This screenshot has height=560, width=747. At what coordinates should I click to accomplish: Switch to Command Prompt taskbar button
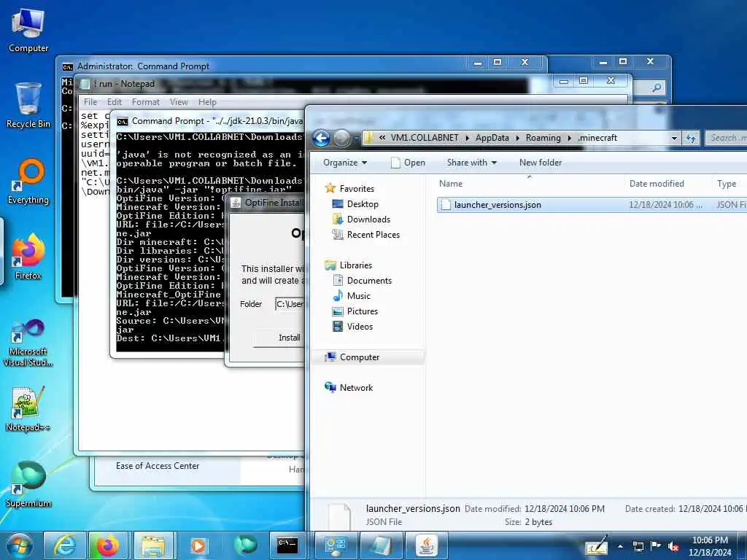click(289, 545)
